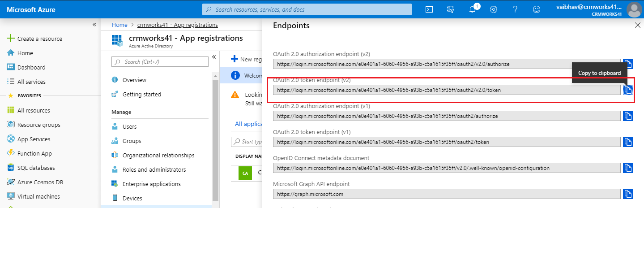Focus the resource menu Search (Ctrl+/) box
The image size is (644, 260).
[159, 62]
